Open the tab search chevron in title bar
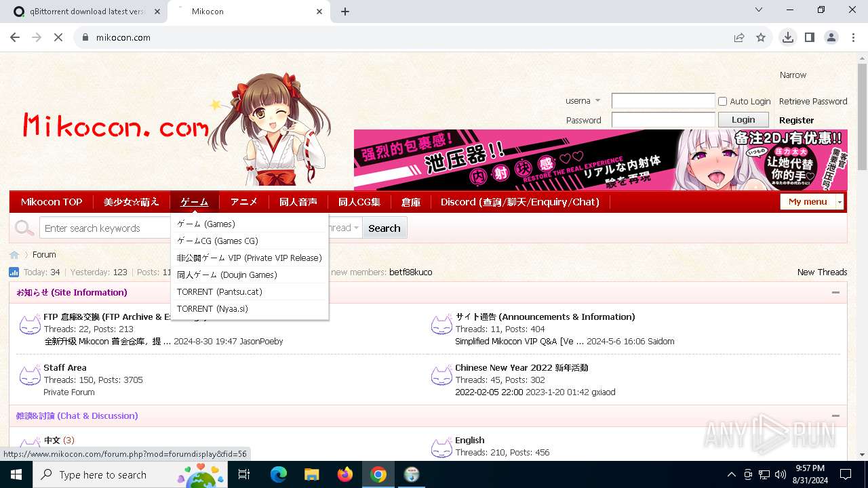Viewport: 868px width, 488px height. pyautogui.click(x=759, y=9)
